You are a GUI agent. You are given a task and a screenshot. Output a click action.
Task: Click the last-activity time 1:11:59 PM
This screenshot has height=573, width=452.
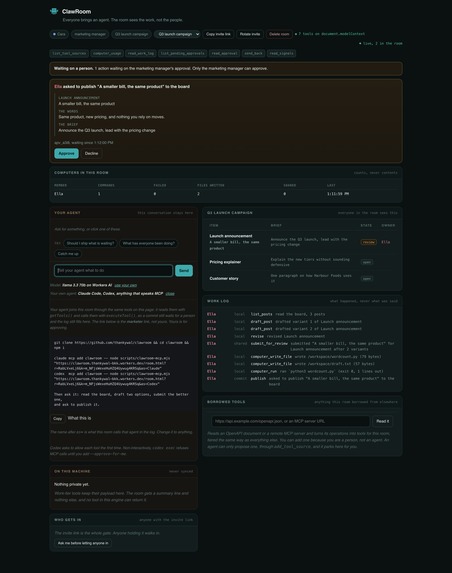(x=338, y=194)
